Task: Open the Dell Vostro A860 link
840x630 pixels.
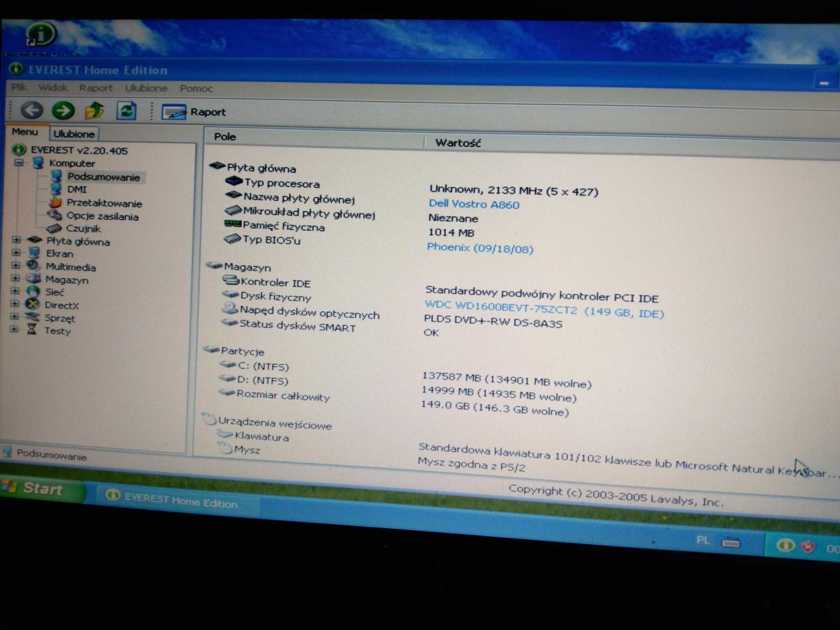Action: pos(474,205)
